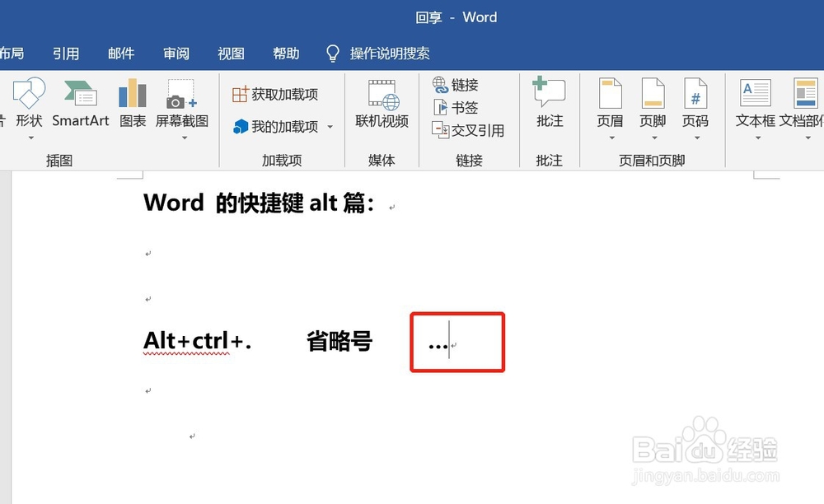Expand the Shapes dropdown arrow

tap(31, 138)
